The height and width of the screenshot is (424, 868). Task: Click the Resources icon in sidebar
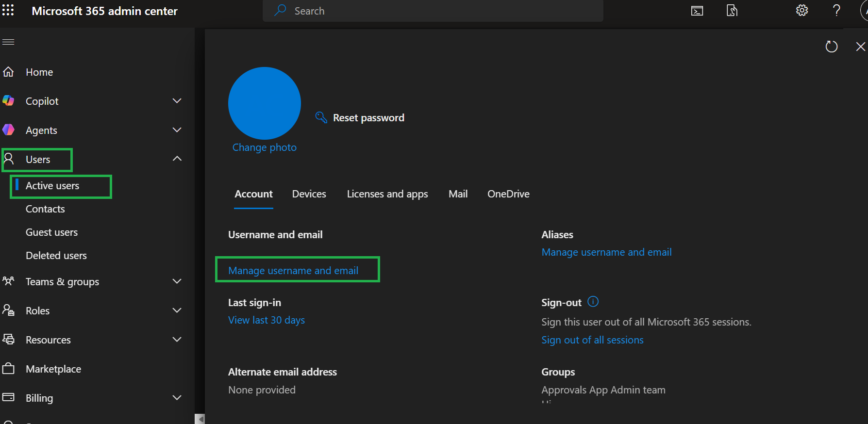(x=8, y=339)
